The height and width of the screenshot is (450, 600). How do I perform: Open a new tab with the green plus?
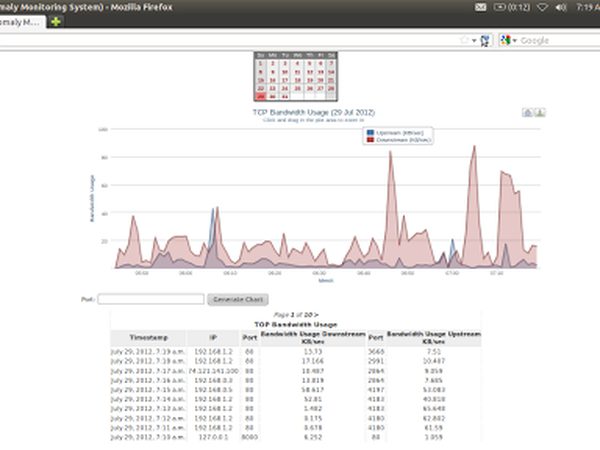pos(56,22)
